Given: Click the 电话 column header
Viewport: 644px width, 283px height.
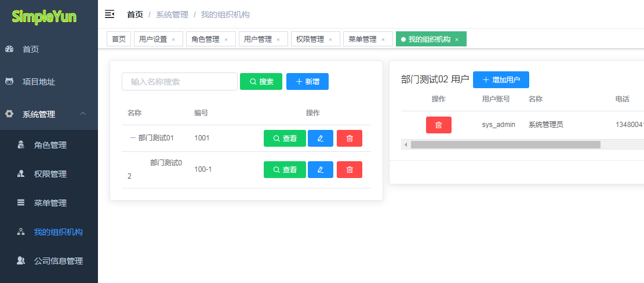Looking at the screenshot, I should pyautogui.click(x=622, y=99).
